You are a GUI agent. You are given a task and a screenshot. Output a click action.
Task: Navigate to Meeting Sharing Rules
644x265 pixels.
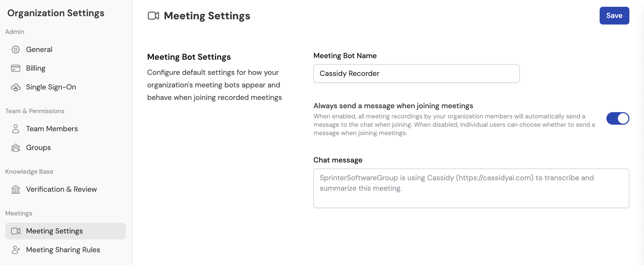[x=63, y=250]
